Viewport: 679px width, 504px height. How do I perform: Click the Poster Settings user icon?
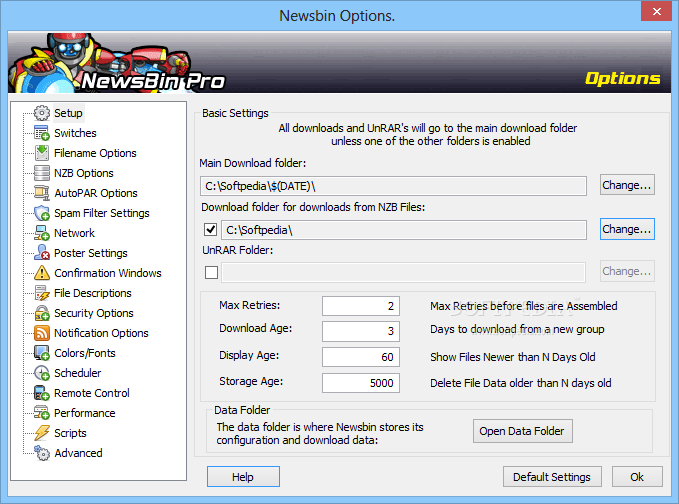coord(42,253)
